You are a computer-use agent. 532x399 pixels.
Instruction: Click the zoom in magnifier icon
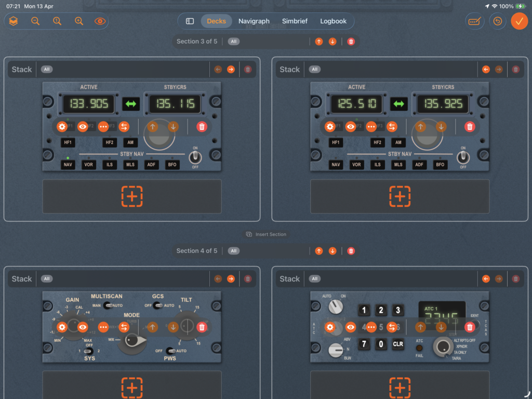tap(79, 21)
